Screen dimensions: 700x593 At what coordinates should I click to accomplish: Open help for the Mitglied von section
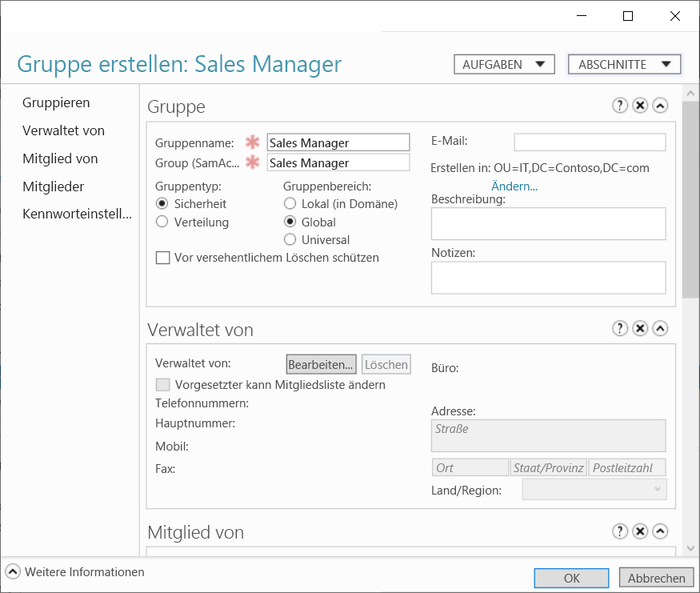[x=620, y=531]
